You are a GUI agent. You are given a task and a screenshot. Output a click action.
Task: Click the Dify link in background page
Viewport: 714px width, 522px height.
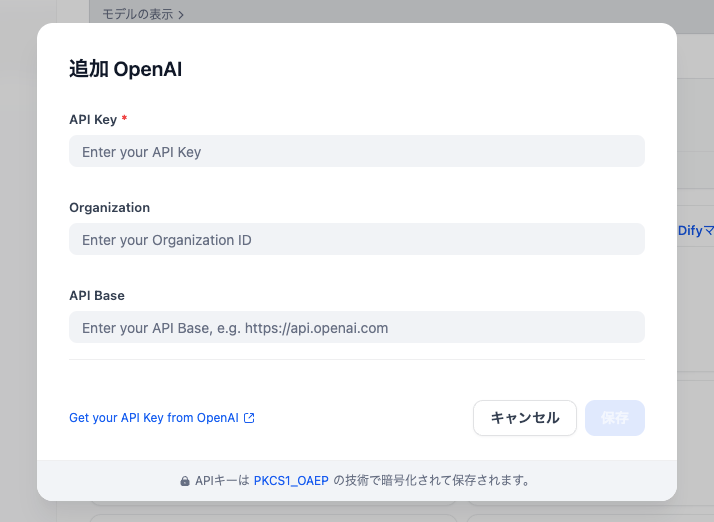pyautogui.click(x=695, y=230)
